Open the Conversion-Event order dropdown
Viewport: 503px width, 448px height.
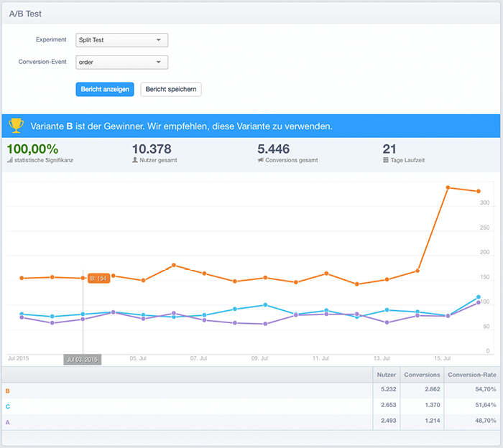coord(122,62)
